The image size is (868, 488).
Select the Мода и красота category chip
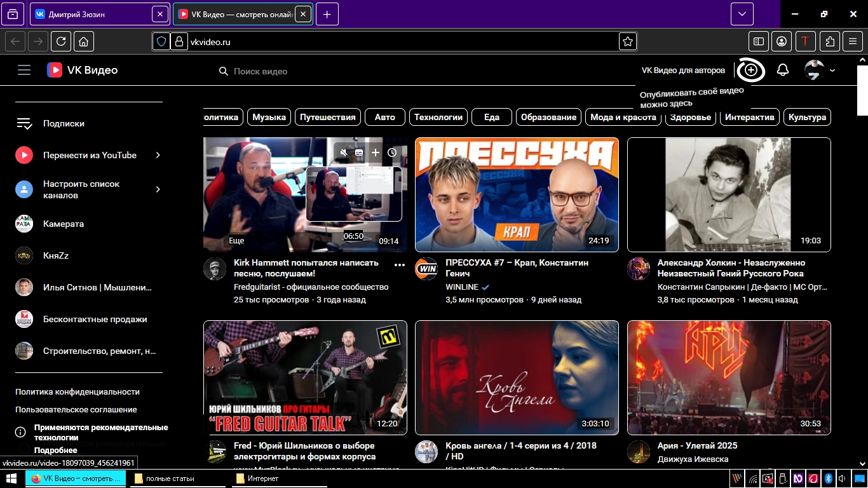point(623,117)
